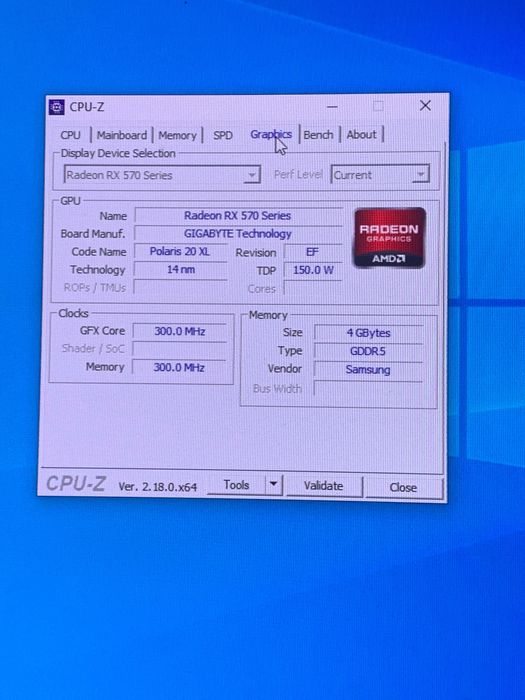Click the empty Cores field
This screenshot has width=525, height=700.
pyautogui.click(x=312, y=288)
